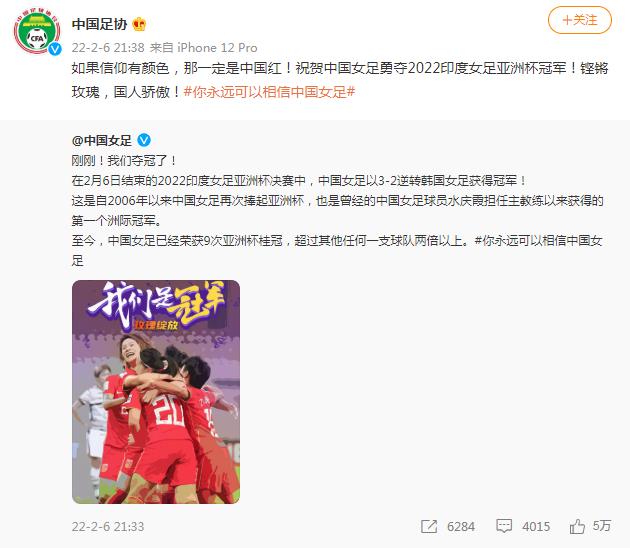Follow 中国足协 with the +关注 button
Viewport: 630px width, 548px height.
coord(580,20)
